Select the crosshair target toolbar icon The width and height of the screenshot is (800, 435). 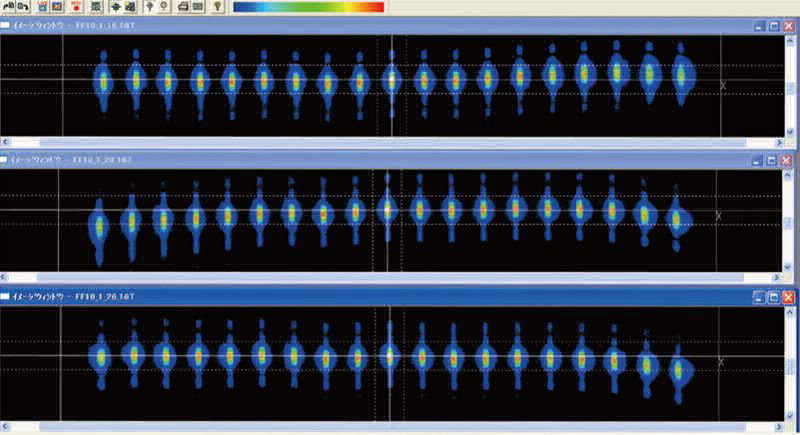(x=115, y=7)
